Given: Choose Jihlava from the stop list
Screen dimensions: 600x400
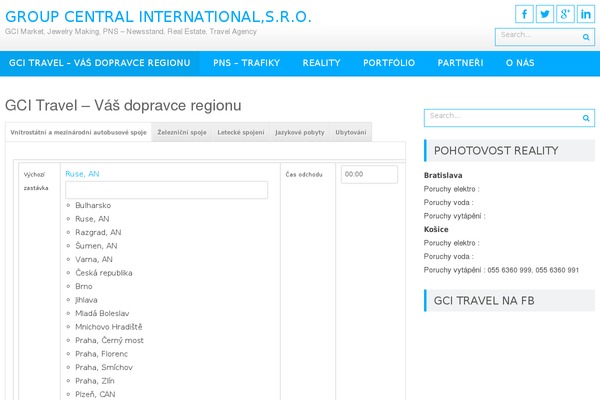Looking at the screenshot, I should point(86,300).
